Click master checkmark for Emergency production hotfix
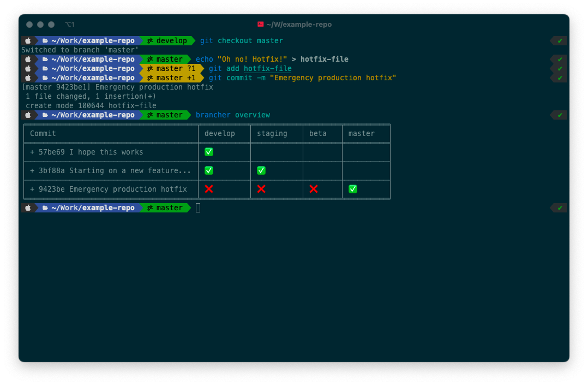 pyautogui.click(x=353, y=189)
